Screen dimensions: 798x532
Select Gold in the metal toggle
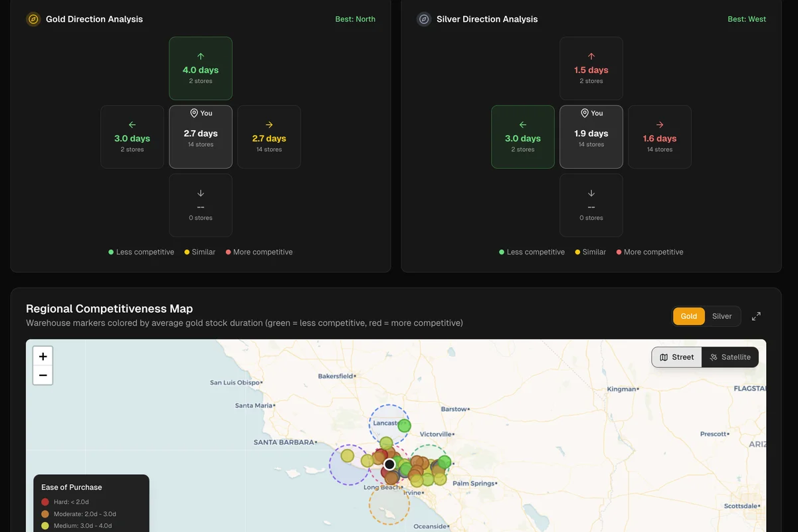(x=688, y=315)
